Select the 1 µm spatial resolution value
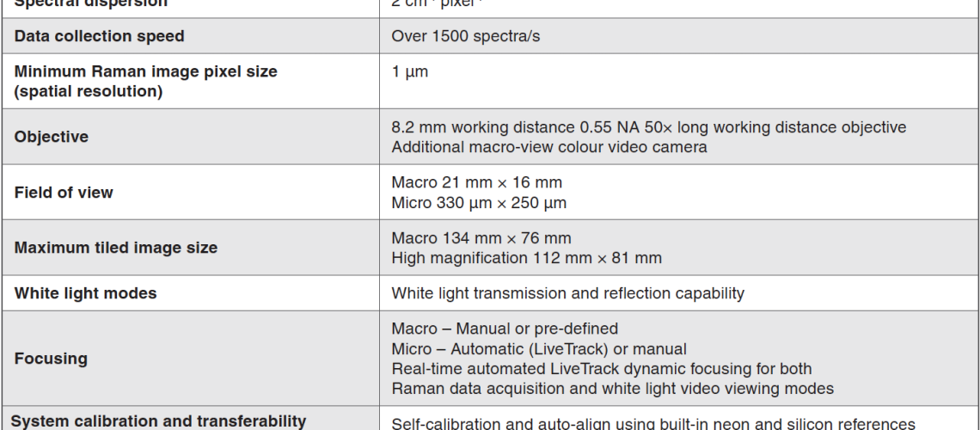The image size is (980, 430). point(410,71)
